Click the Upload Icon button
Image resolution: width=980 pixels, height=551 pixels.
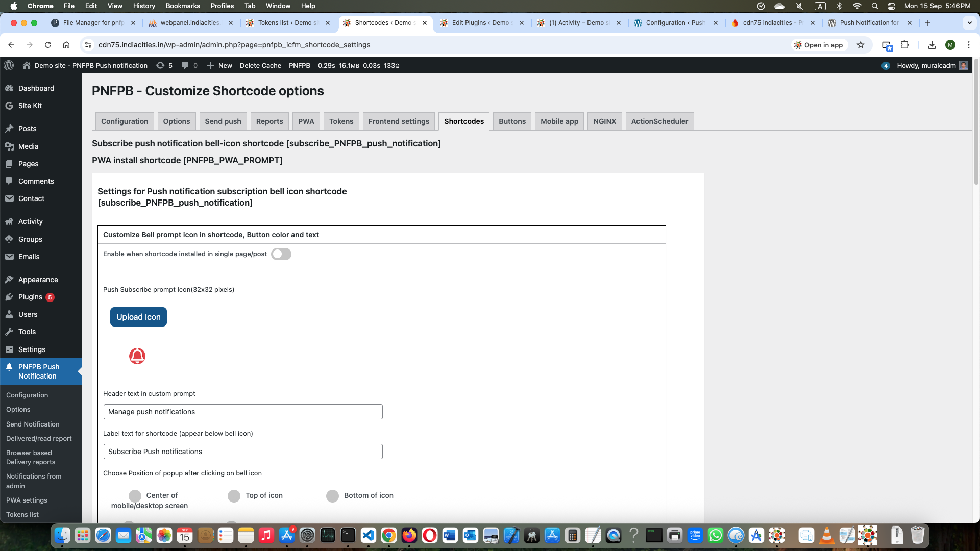pos(138,317)
